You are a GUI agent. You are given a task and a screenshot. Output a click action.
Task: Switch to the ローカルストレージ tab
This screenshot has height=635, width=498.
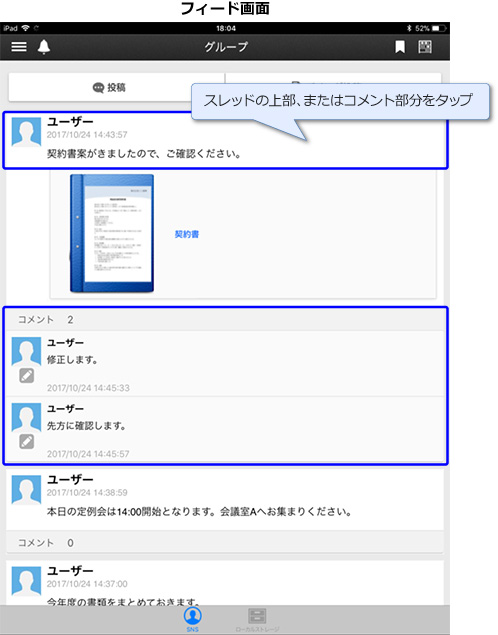point(257,620)
